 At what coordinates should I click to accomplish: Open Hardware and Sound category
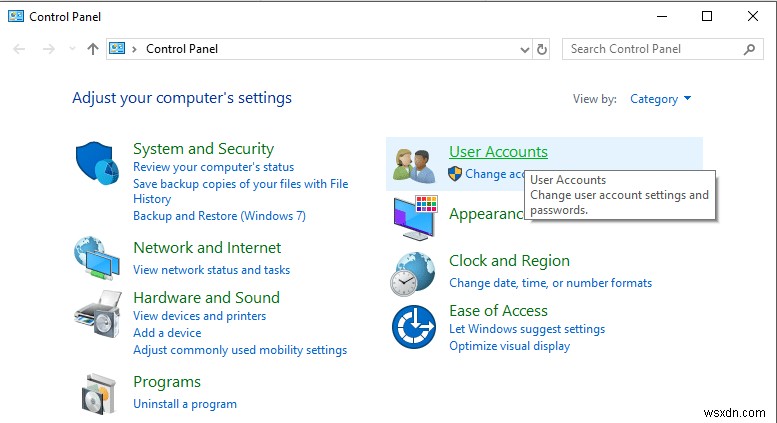point(206,297)
